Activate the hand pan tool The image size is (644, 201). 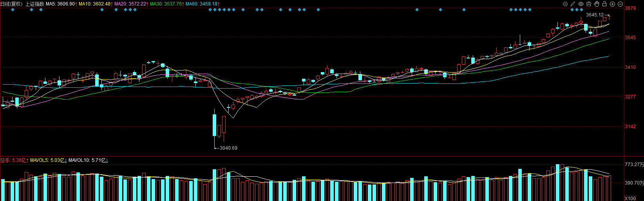tap(597, 4)
